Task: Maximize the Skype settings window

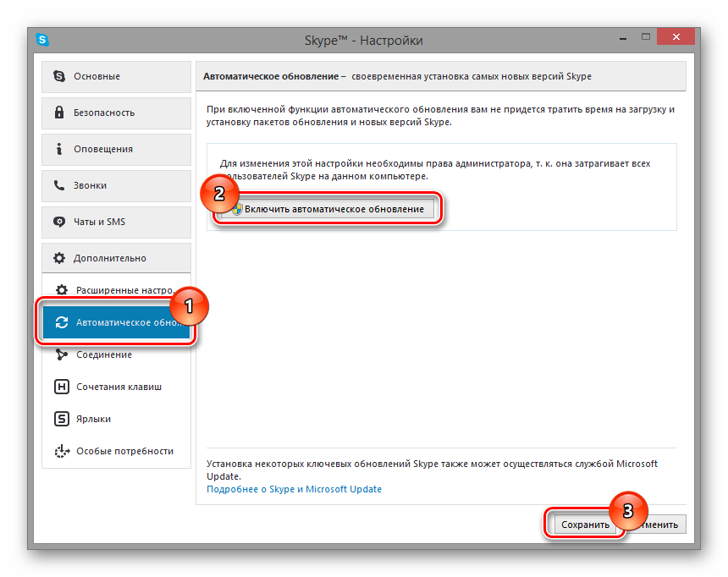Action: pyautogui.click(x=646, y=36)
